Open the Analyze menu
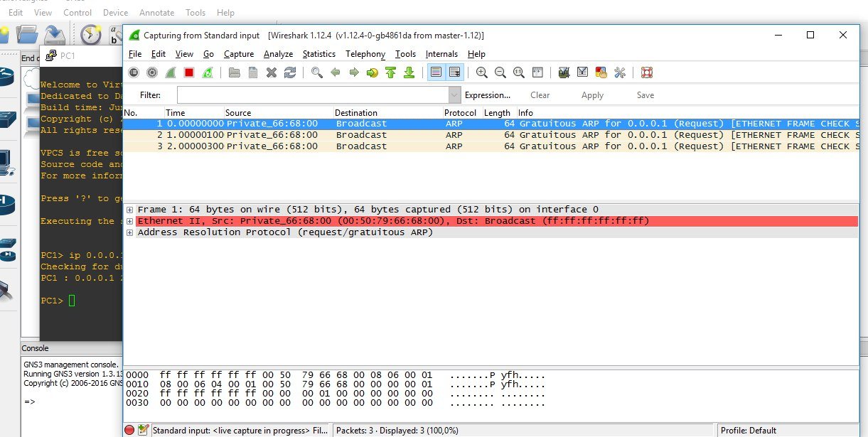The width and height of the screenshot is (868, 437). 279,54
